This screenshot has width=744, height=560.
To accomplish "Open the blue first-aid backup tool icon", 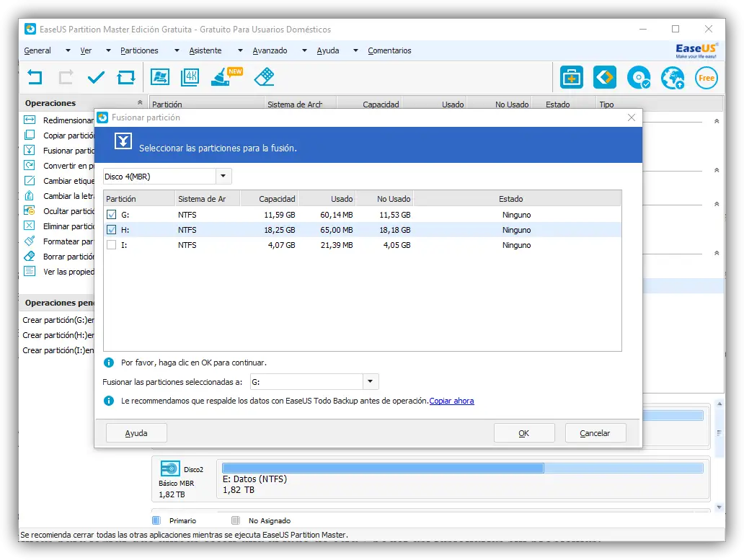I will [572, 77].
